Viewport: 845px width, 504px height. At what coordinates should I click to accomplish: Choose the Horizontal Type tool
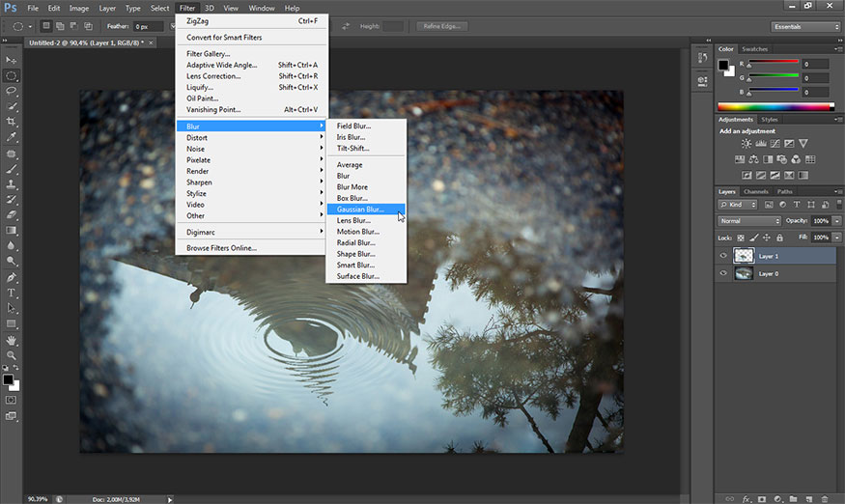click(12, 293)
